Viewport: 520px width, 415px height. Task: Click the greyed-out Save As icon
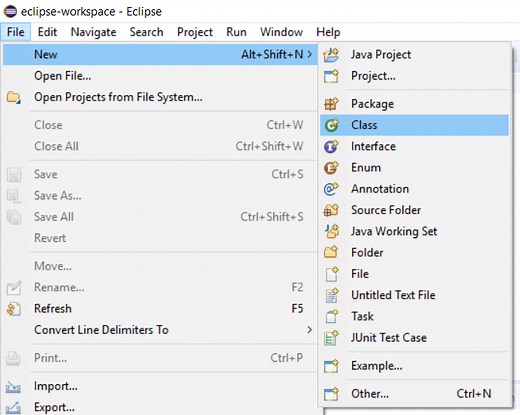coord(14,196)
